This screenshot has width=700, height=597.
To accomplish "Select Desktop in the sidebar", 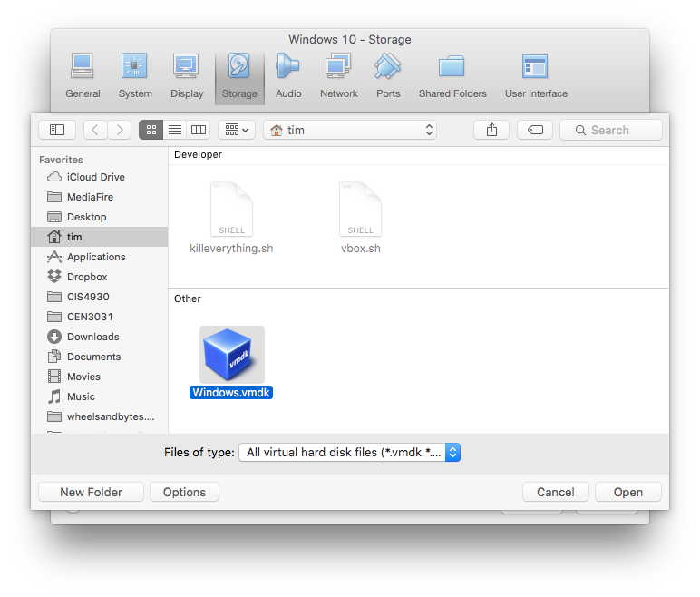I will 99,217.
